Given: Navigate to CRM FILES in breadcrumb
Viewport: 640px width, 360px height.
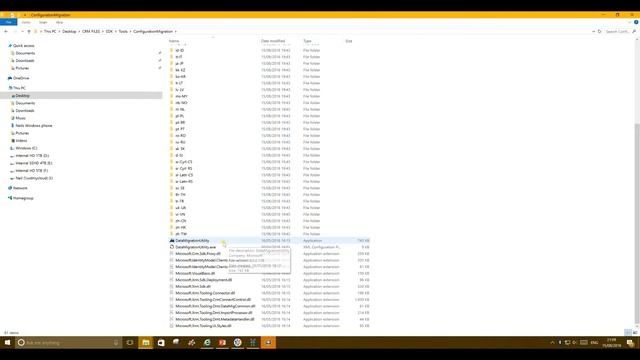Looking at the screenshot, I should tap(91, 31).
